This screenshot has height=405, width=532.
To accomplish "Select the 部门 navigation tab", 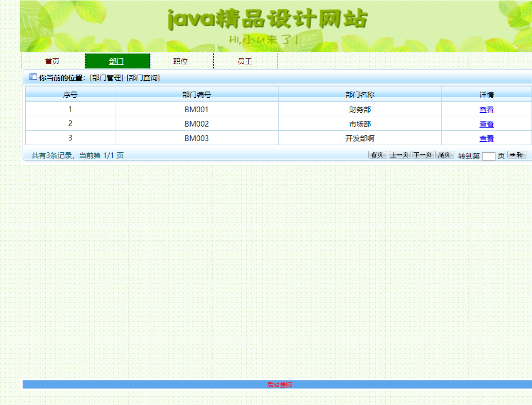I will pos(117,61).
